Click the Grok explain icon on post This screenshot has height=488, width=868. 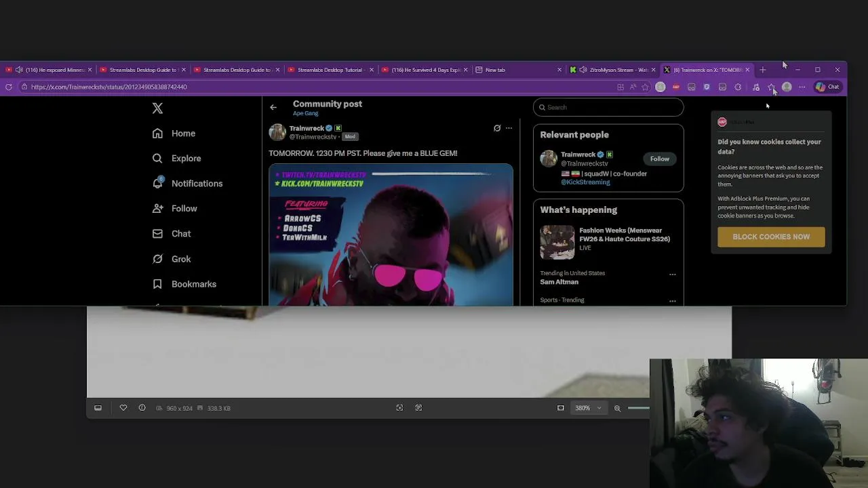497,128
